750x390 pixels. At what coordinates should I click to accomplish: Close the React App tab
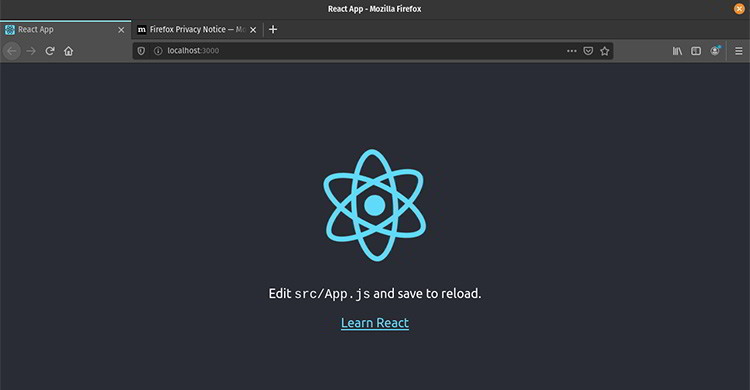pyautogui.click(x=121, y=30)
